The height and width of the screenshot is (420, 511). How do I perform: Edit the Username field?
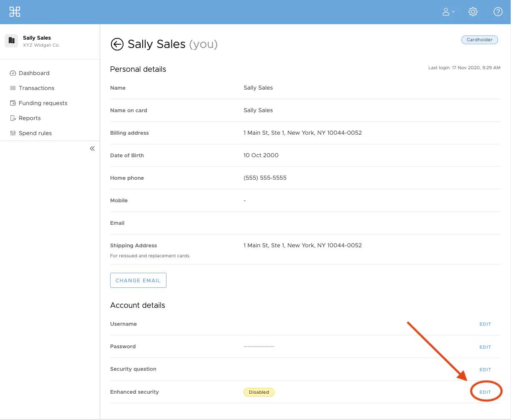click(x=485, y=324)
